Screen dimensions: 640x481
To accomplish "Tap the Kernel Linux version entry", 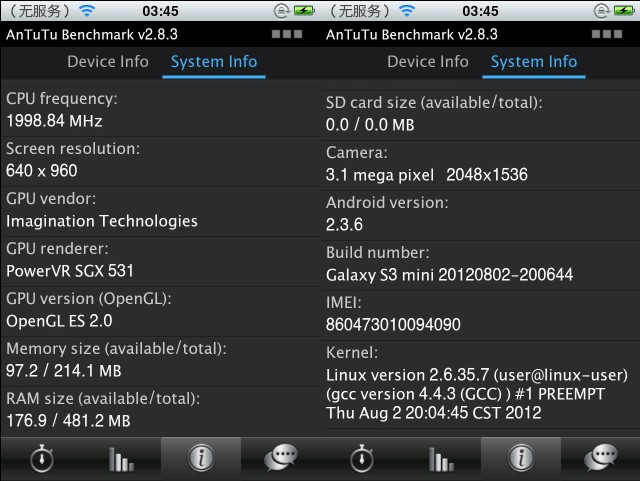I will pyautogui.click(x=480, y=384).
